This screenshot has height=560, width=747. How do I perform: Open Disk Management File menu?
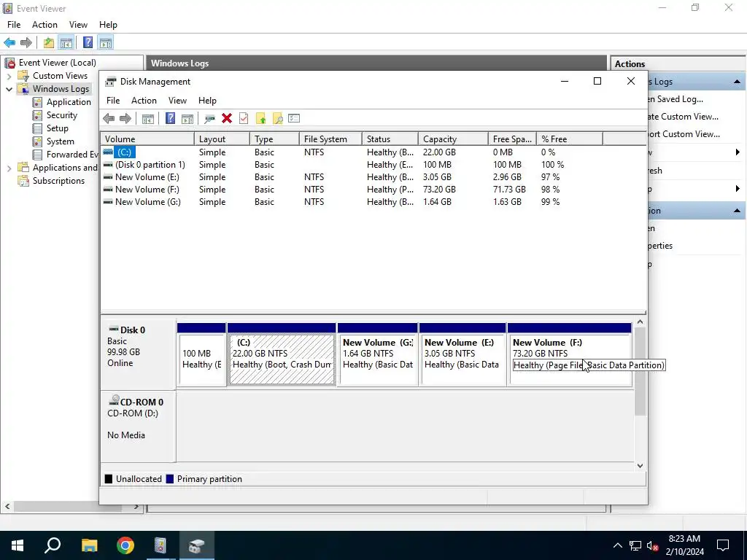pyautogui.click(x=113, y=101)
